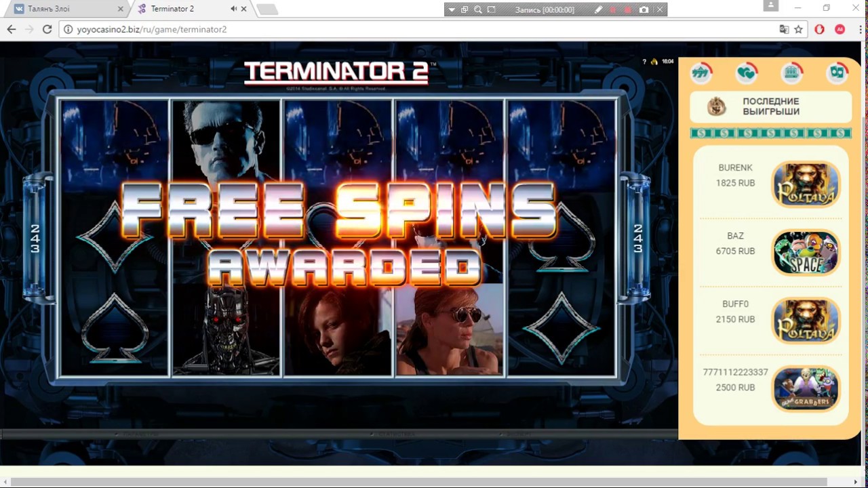Click the 6705 RUB win amount
The width and height of the screenshot is (868, 488).
(x=735, y=251)
